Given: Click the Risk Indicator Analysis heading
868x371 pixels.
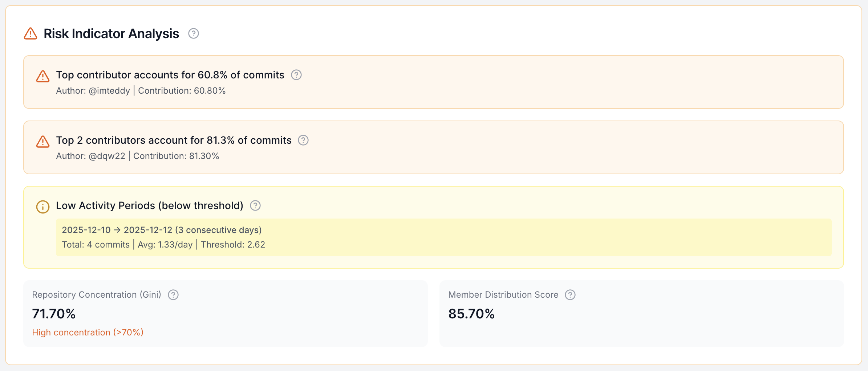Looking at the screenshot, I should tap(111, 33).
